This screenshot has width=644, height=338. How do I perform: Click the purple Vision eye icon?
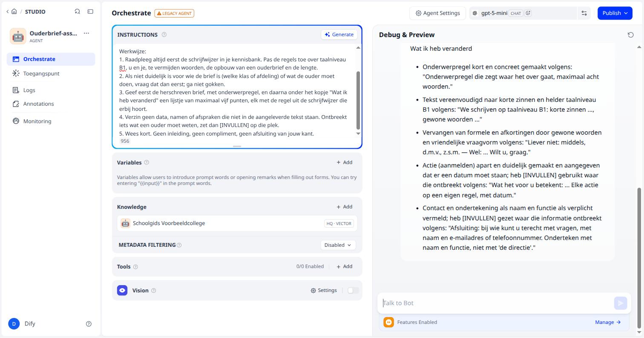pos(122,291)
